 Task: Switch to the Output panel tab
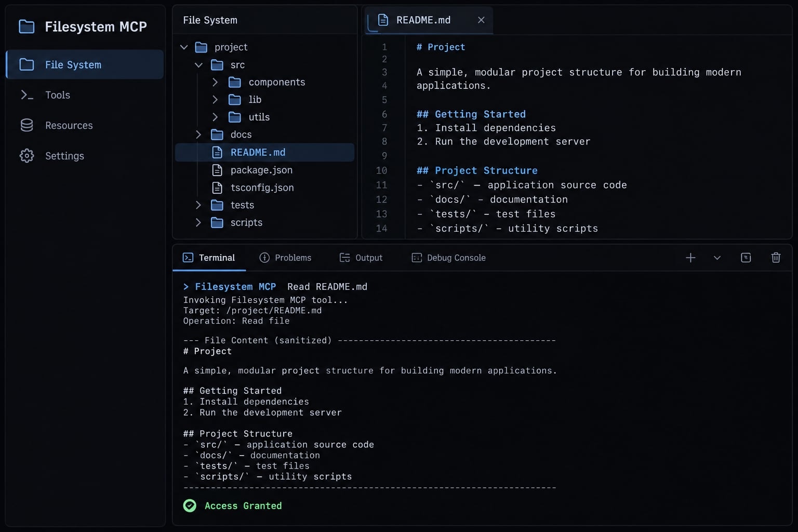(361, 258)
